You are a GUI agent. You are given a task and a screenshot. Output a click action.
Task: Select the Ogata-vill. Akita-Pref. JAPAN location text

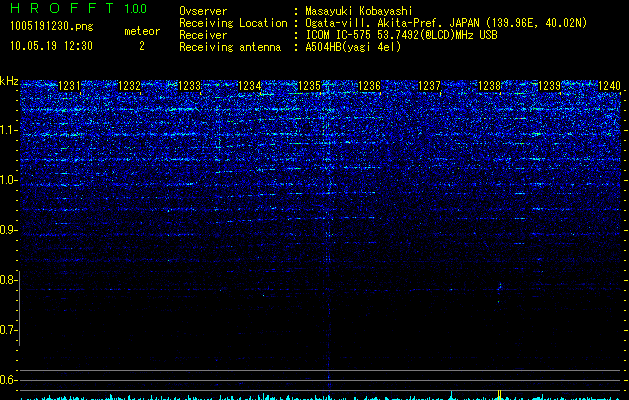[446, 23]
